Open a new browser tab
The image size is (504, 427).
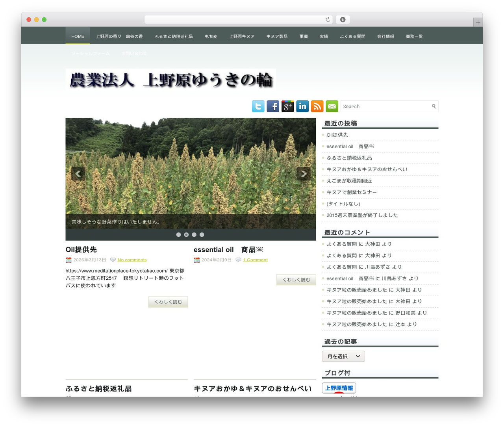pyautogui.click(x=478, y=22)
